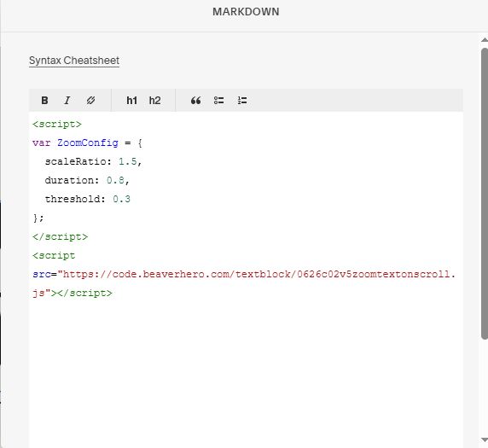Click the scroll down arrow

[x=485, y=439]
